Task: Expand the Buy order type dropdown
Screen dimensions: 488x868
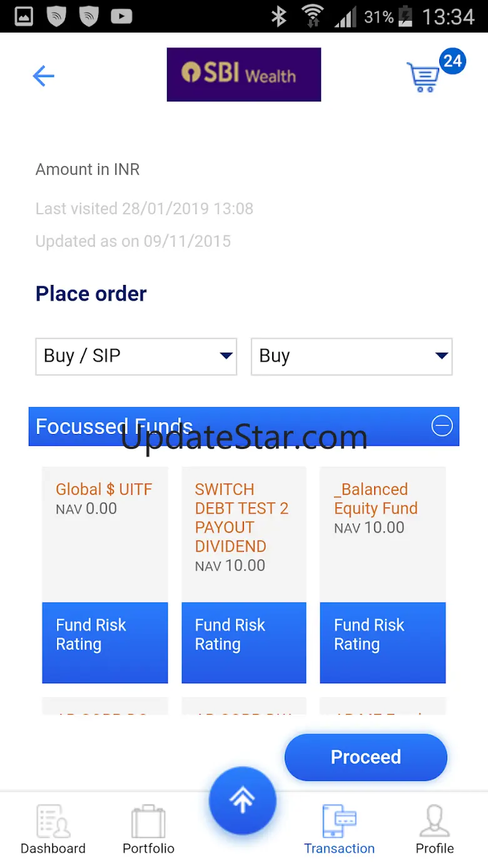Action: (x=351, y=356)
